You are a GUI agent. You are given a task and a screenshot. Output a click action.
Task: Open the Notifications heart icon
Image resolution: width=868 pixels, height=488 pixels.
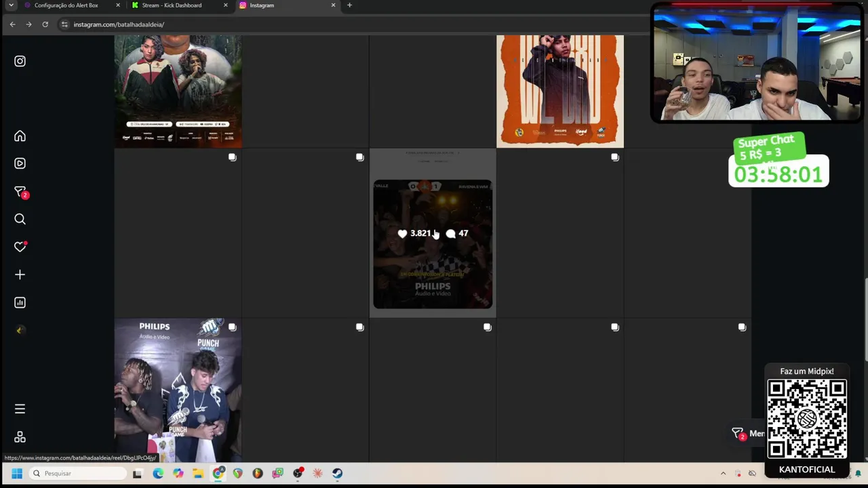point(20,247)
